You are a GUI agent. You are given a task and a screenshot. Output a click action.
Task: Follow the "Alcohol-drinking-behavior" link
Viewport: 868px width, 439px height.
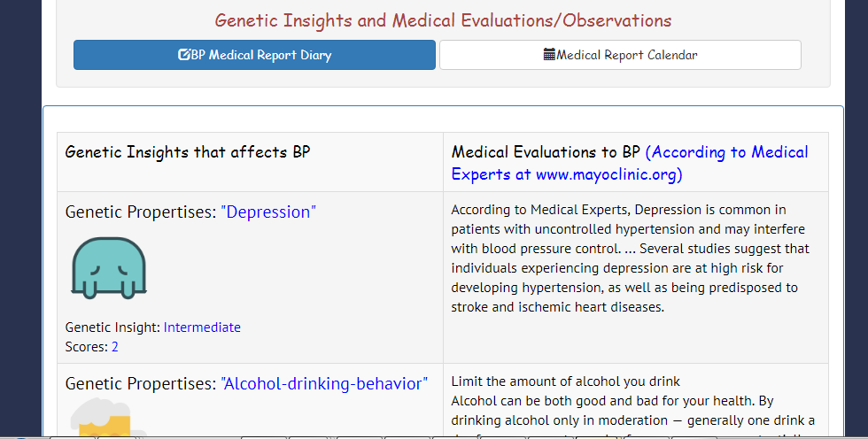click(324, 384)
